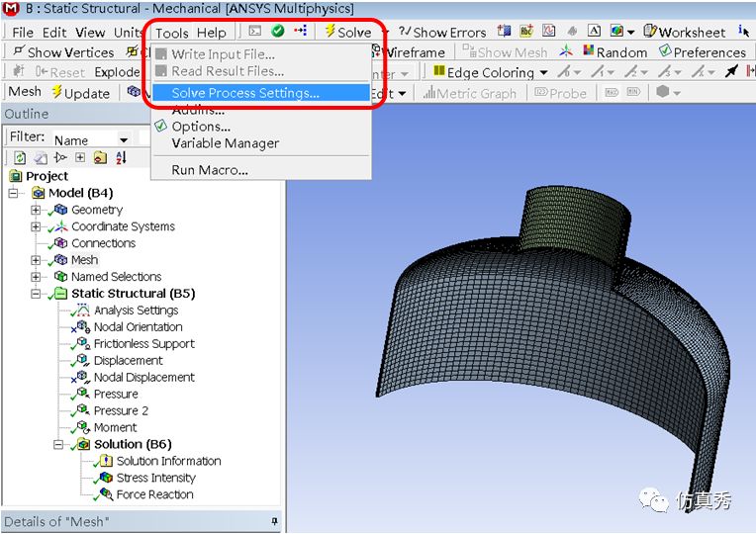Open the Worksheet view

[684, 32]
